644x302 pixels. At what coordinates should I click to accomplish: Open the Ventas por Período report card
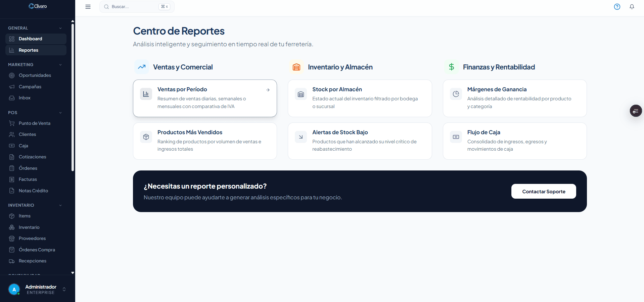point(205,98)
